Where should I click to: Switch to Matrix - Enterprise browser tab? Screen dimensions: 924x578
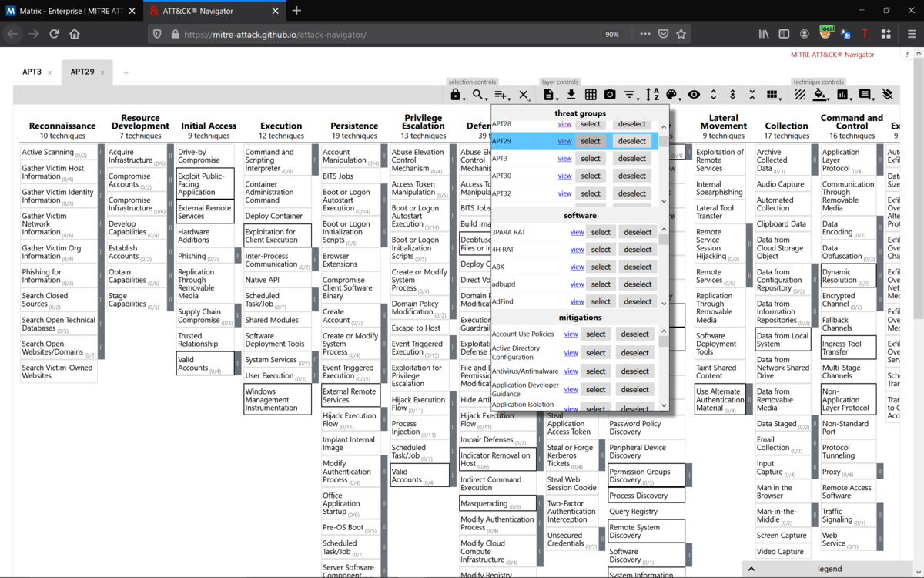[72, 11]
